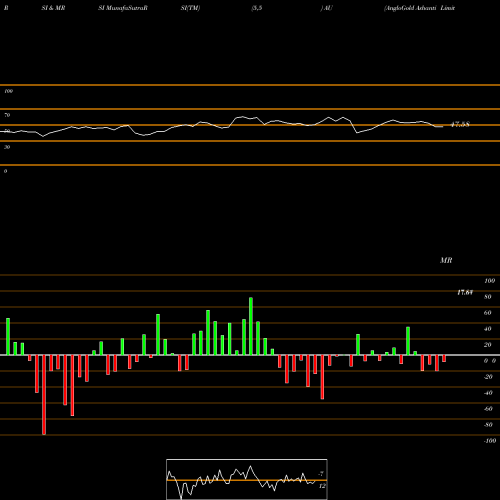The height and width of the screenshot is (500, 500).
Task: Click the MR axis label '100'
Action: [489, 281]
